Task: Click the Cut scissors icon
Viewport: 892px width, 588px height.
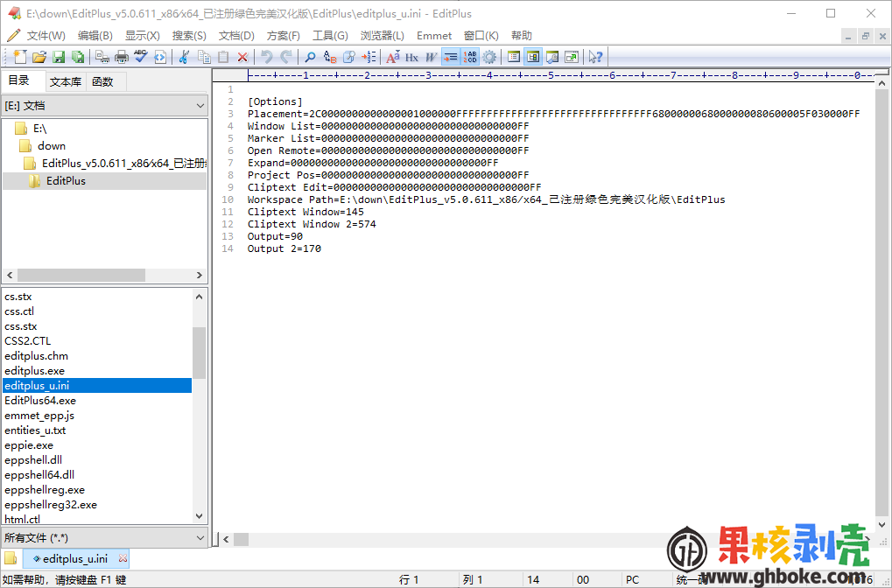Action: (184, 57)
